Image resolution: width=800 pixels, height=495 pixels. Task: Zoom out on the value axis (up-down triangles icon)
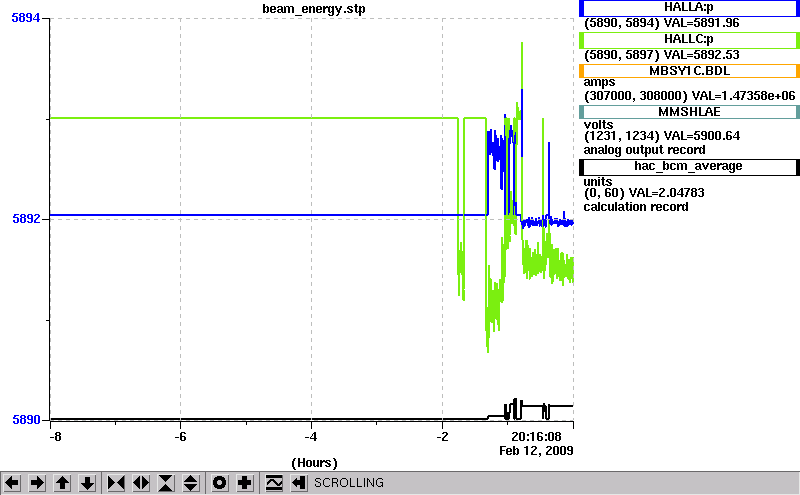coord(191,483)
